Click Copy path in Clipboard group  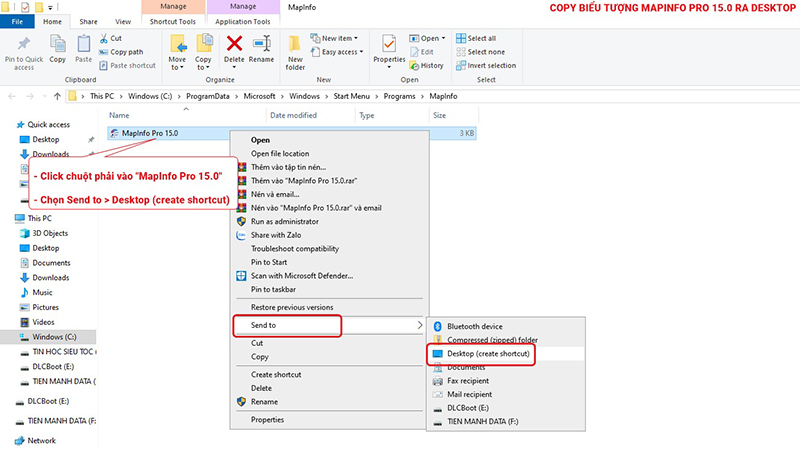[121, 52]
